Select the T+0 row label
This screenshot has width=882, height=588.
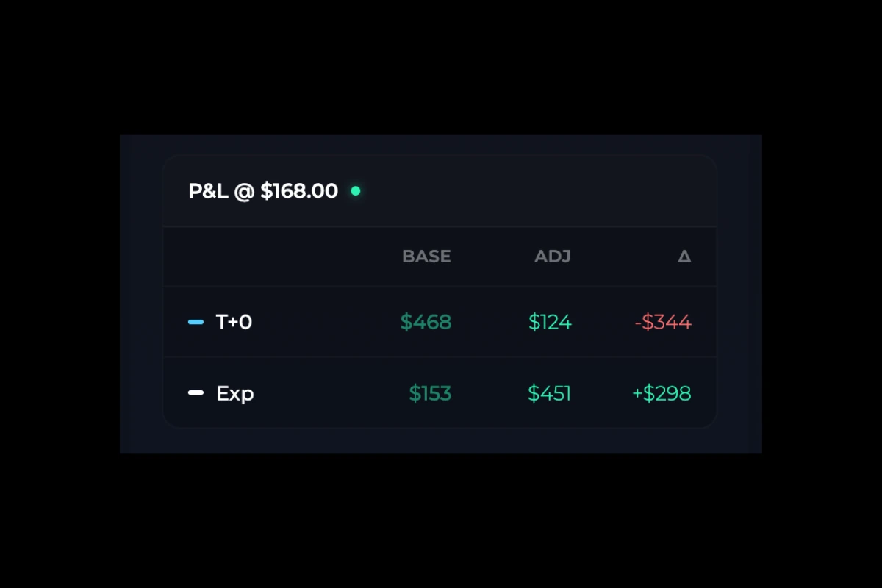click(234, 321)
